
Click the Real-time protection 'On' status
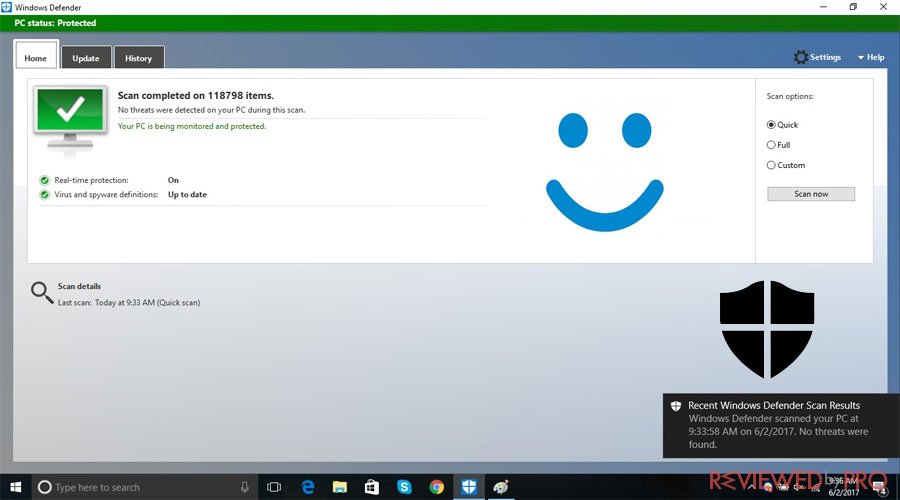pos(173,180)
